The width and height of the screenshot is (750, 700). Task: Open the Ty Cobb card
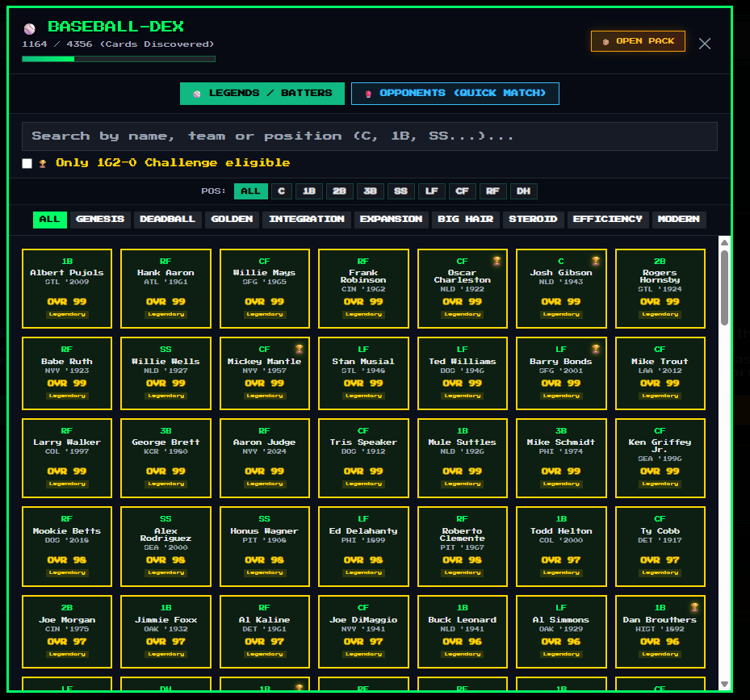(x=660, y=547)
